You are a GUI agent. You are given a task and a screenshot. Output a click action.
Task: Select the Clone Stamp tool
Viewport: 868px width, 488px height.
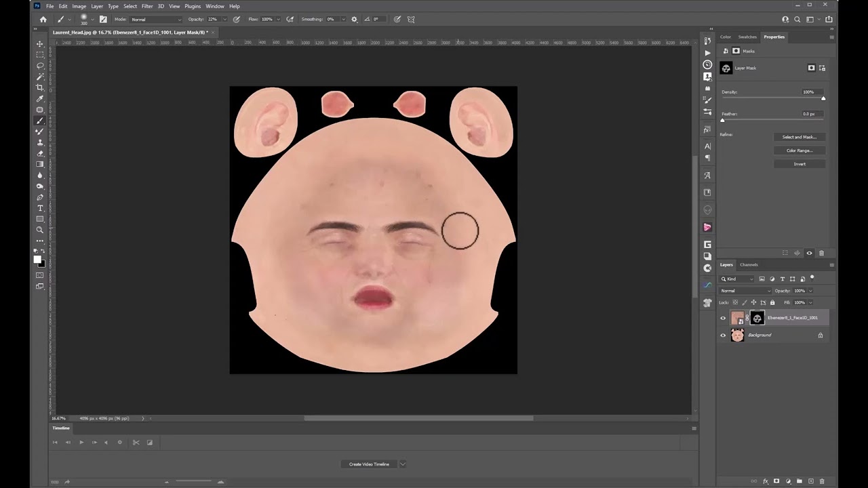(40, 142)
